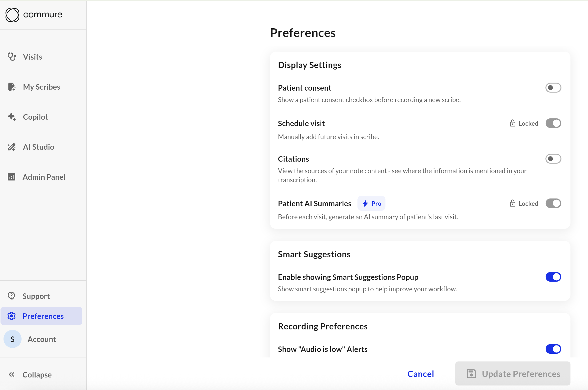
Task: Open the Admin Panel menu item
Action: click(x=44, y=177)
